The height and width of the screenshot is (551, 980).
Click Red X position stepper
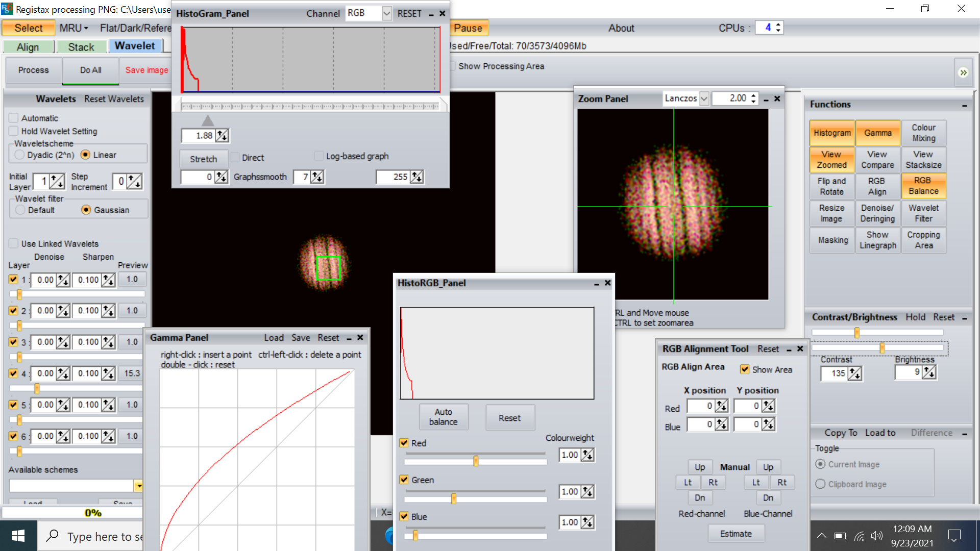point(721,406)
